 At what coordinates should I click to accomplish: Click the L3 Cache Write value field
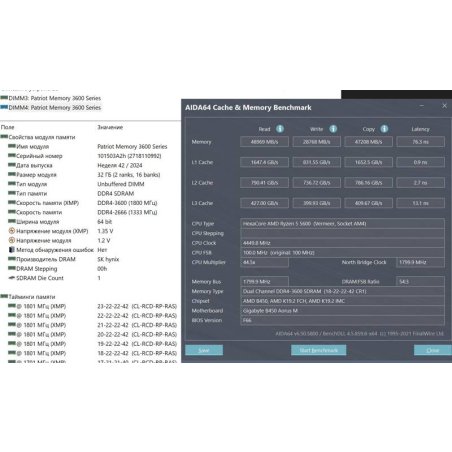click(x=316, y=203)
